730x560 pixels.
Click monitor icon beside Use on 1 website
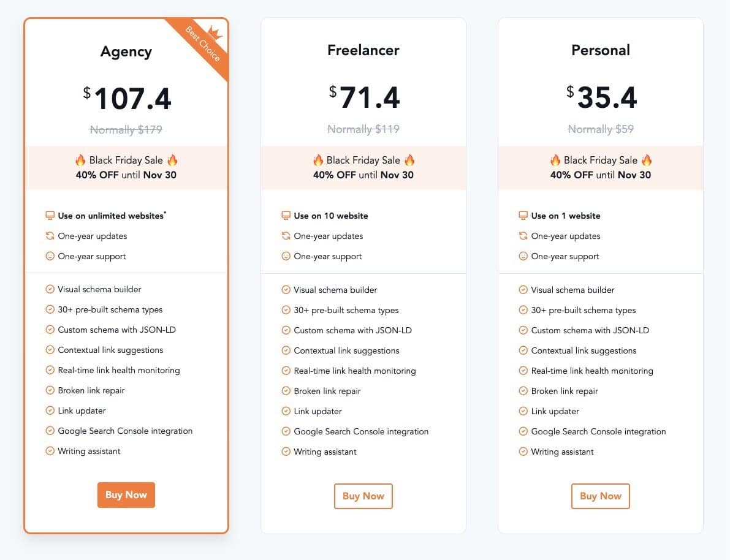click(x=523, y=216)
